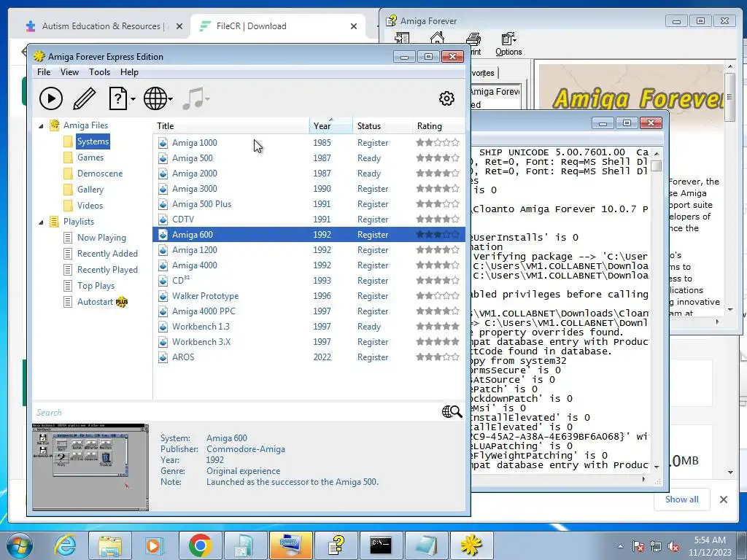Click Show all downloads link
Viewport: 747px width, 560px height.
682,499
